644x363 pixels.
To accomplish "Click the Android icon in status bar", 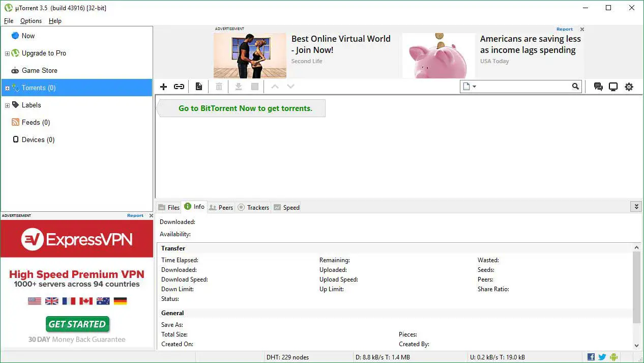I will click(613, 357).
